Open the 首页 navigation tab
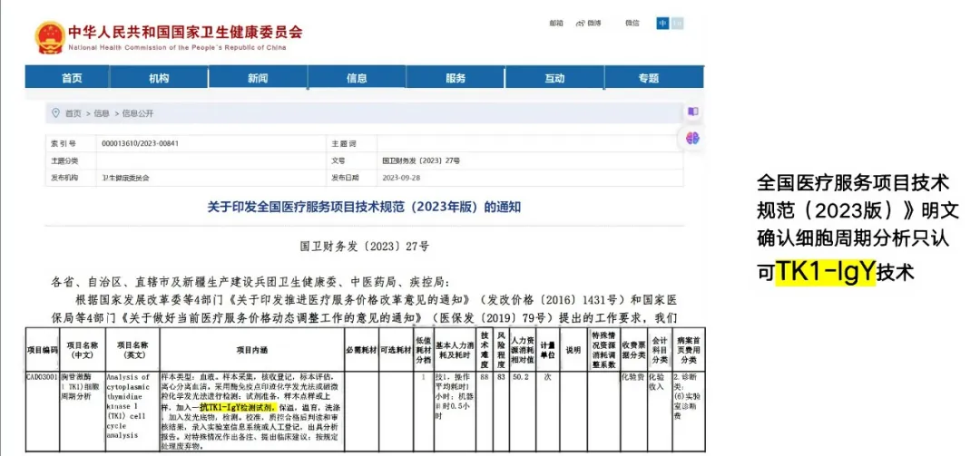This screenshot has width=980, height=456. click(x=73, y=79)
